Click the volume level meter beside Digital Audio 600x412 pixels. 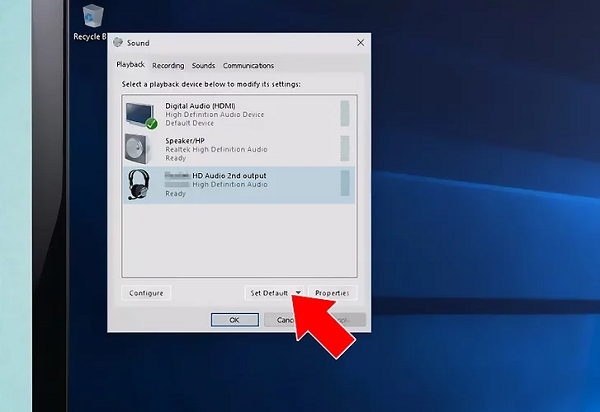346,113
